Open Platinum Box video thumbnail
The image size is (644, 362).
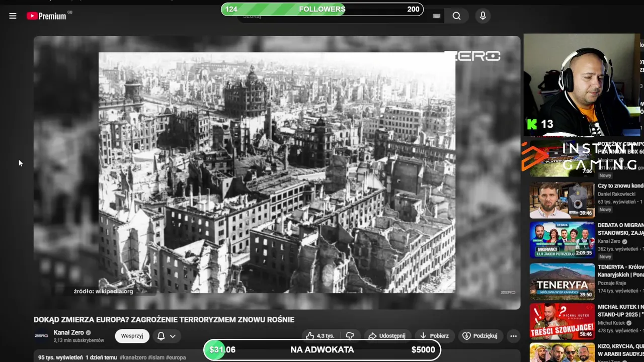(x=562, y=158)
